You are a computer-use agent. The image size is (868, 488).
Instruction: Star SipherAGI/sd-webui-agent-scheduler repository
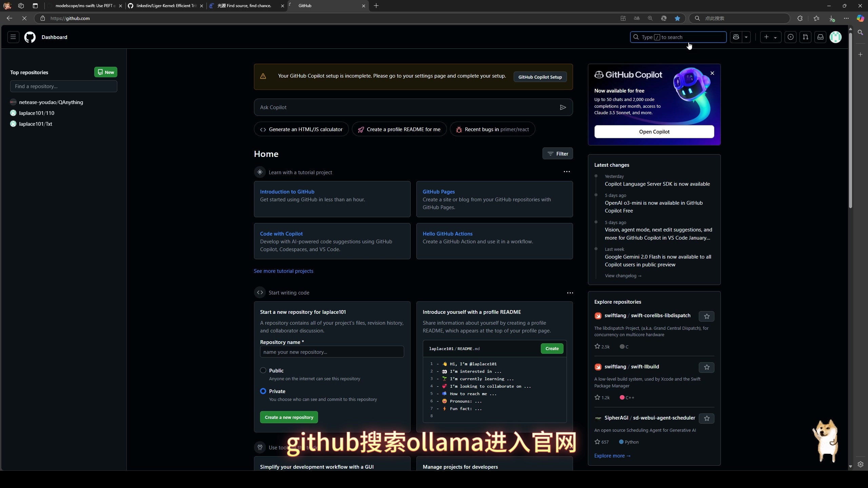click(707, 419)
